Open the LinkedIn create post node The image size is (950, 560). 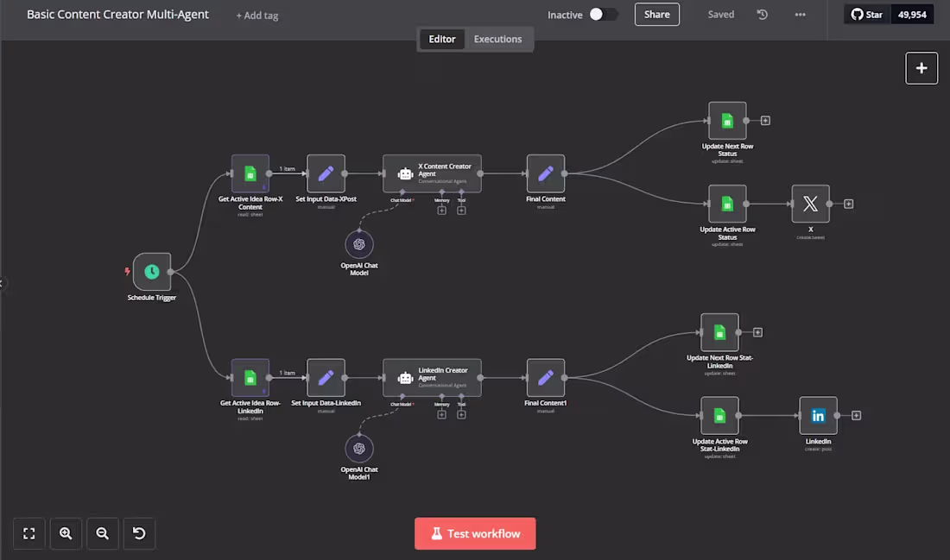pyautogui.click(x=818, y=415)
